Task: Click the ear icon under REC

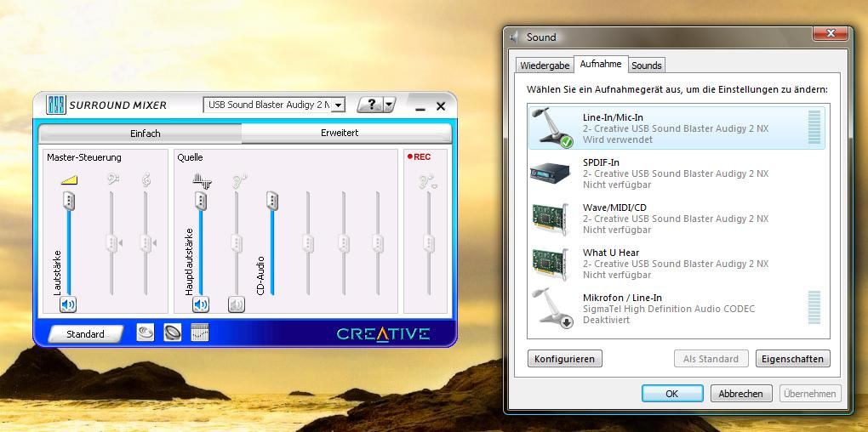Action: click(x=427, y=182)
